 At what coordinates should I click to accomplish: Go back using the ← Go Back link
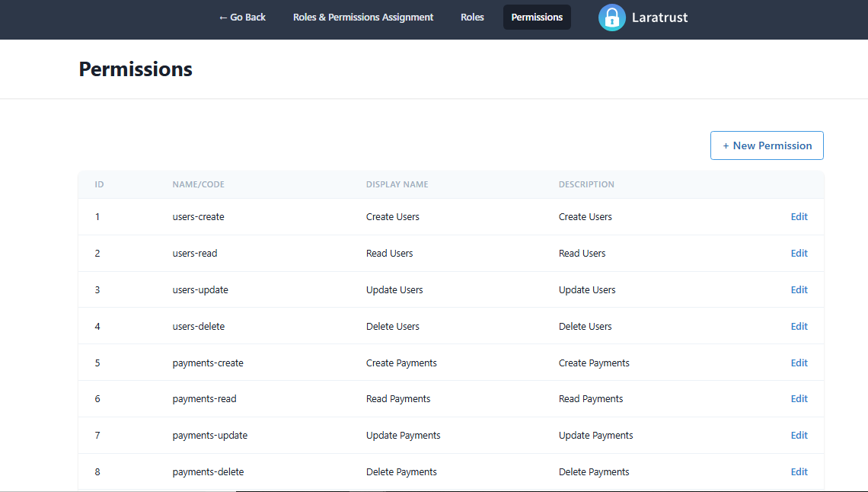coord(242,18)
